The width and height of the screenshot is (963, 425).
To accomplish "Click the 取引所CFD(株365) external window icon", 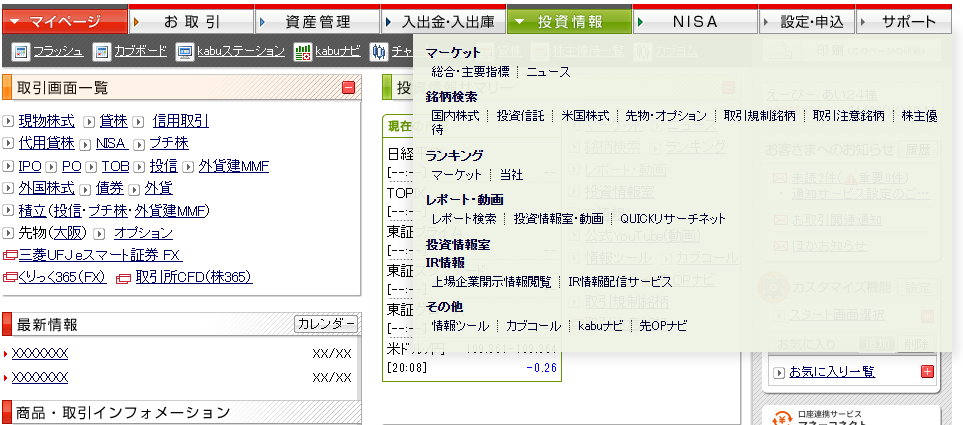I will 123,278.
